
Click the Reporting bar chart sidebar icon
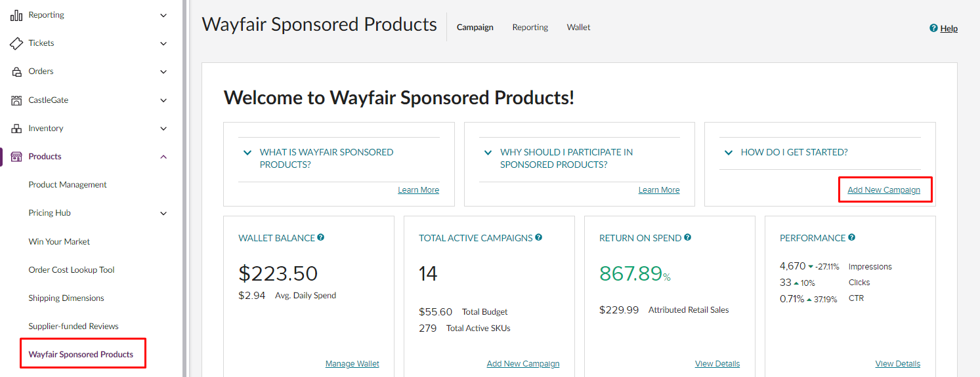pyautogui.click(x=16, y=15)
